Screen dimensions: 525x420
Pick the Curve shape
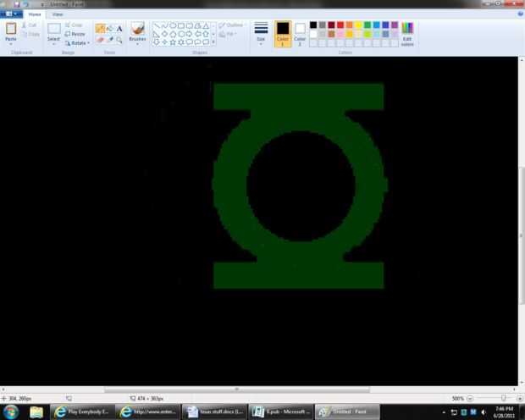165,25
